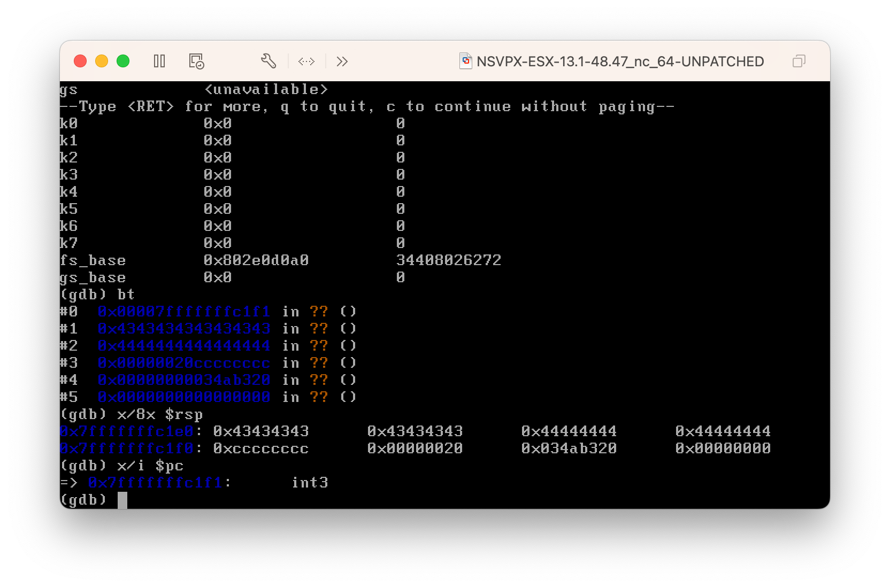This screenshot has height=588, width=890.
Task: Click the gs_base register label
Action: 93,277
